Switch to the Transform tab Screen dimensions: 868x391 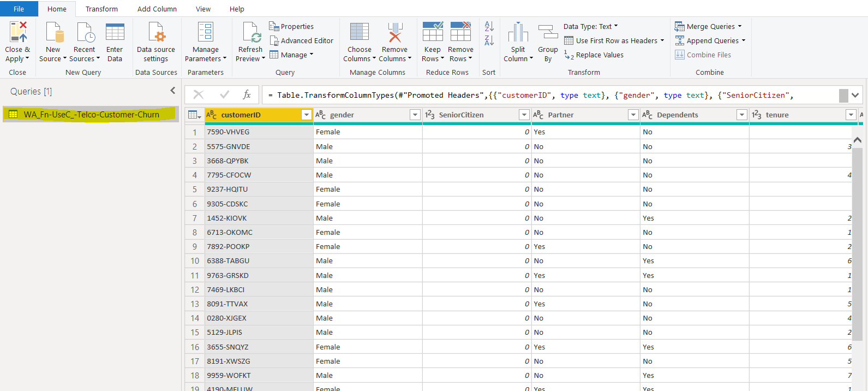point(101,9)
